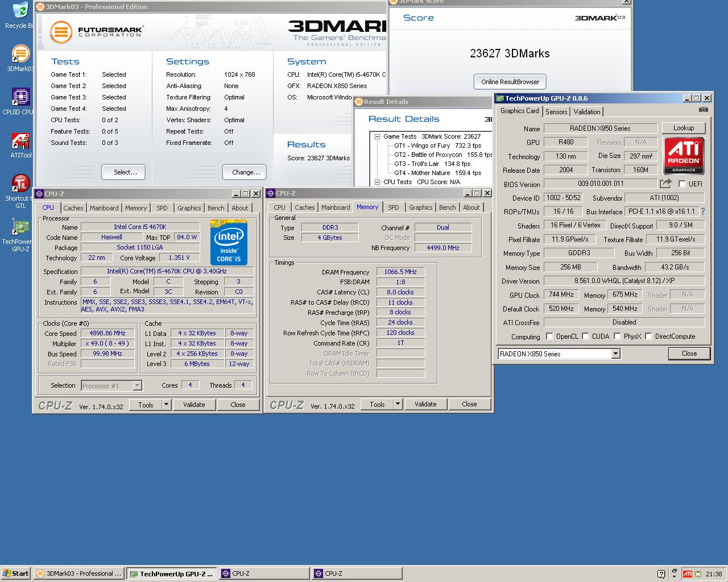Viewport: 728px width, 582px height.
Task: Click the Change... button under Settings
Action: 245,172
